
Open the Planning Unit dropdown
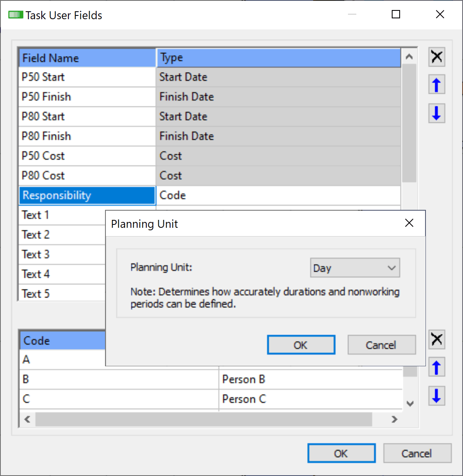tap(355, 268)
